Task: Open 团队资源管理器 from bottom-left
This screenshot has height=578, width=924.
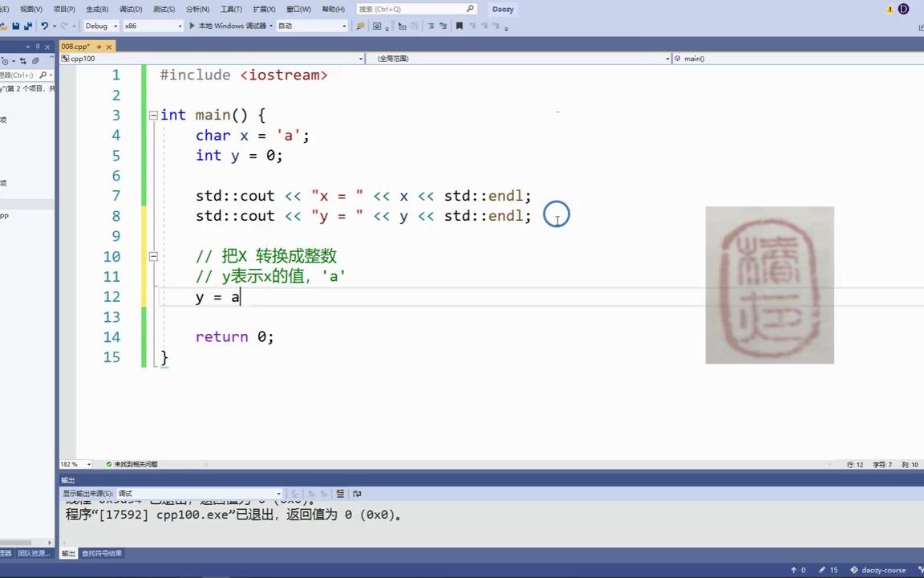Action: click(34, 553)
